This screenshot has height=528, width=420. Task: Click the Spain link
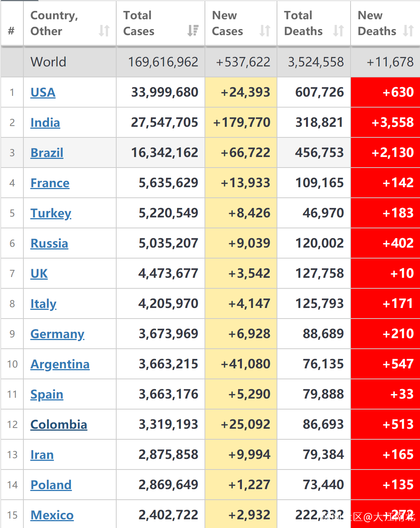point(47,394)
